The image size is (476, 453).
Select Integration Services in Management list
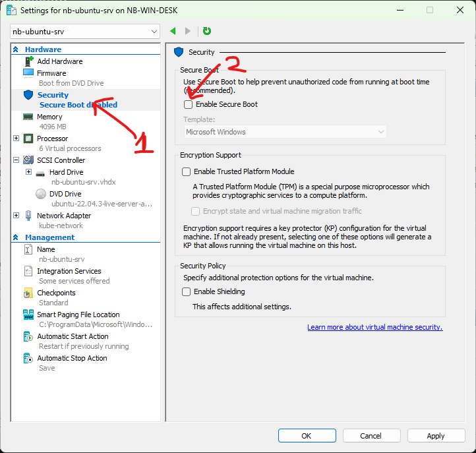click(x=69, y=271)
